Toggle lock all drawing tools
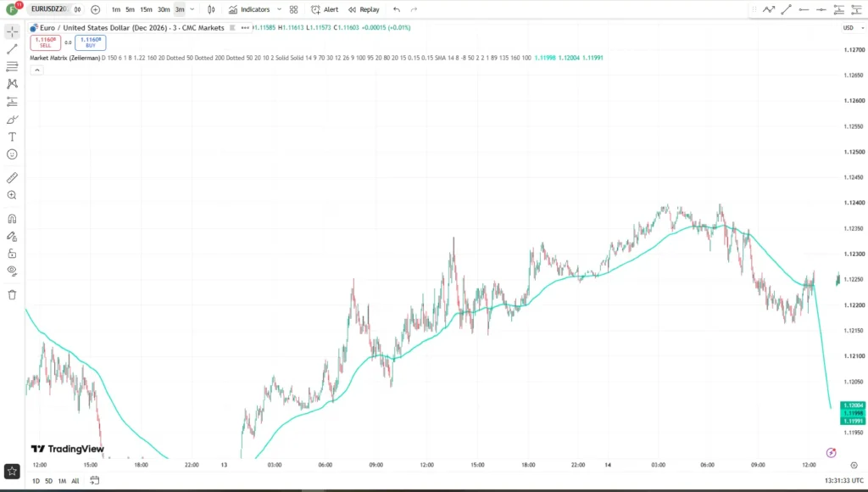 point(12,254)
